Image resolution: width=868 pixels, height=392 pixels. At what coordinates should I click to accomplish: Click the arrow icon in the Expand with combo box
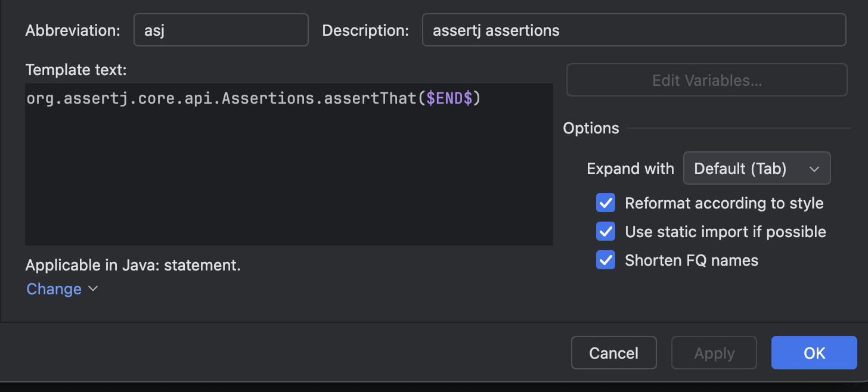click(814, 169)
